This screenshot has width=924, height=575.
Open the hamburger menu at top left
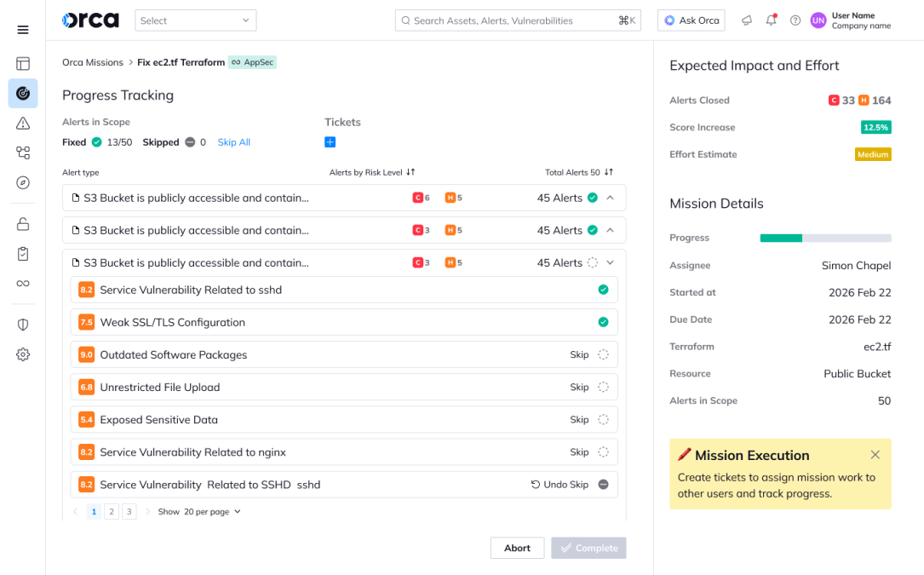point(22,29)
